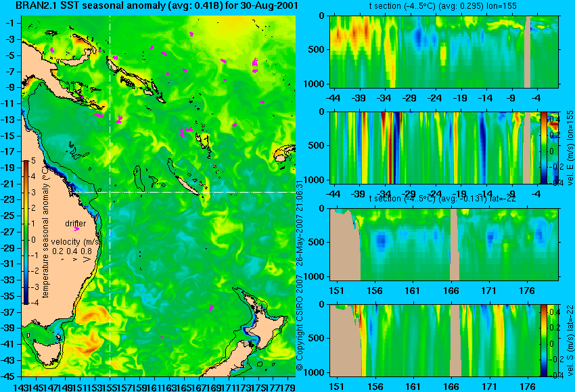Click the 'vel. E (m/s) lon=155' vertical label

click(x=570, y=147)
